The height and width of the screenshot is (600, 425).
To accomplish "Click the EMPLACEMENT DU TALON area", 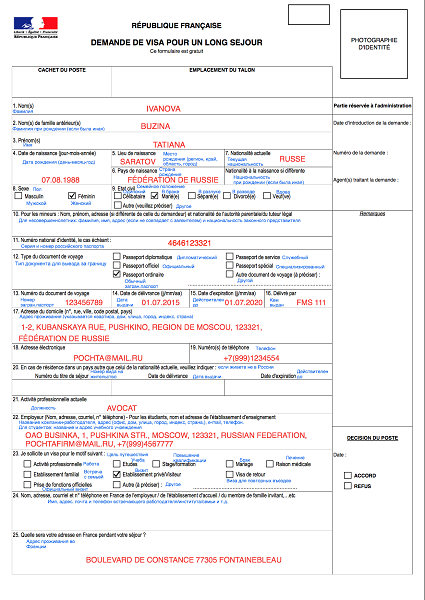I will [x=222, y=82].
